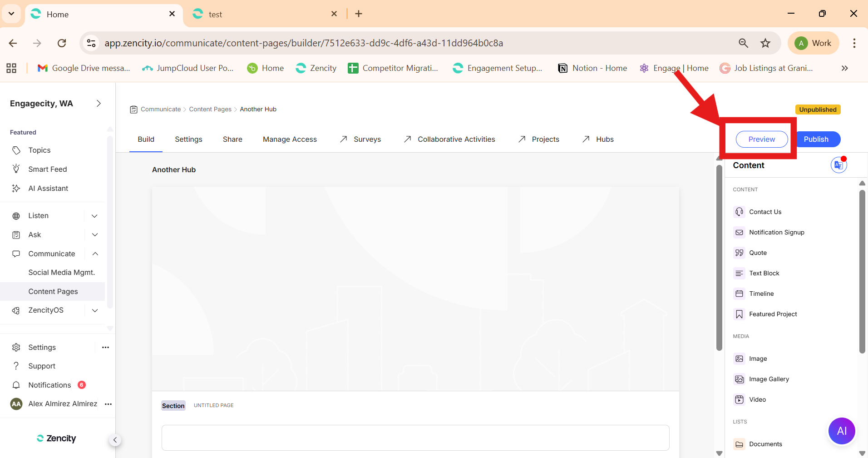Add a Video media block

pos(757,399)
